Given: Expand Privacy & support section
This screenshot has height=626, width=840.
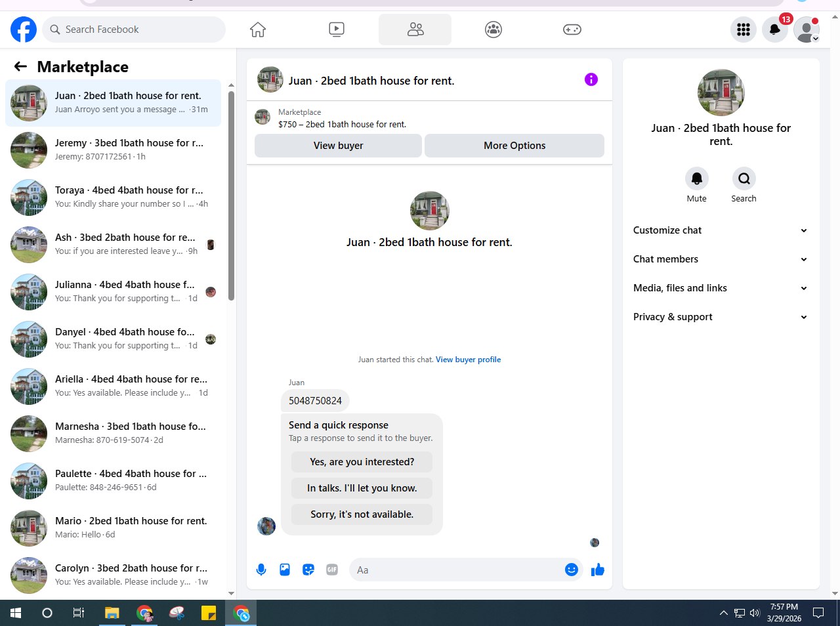Looking at the screenshot, I should point(721,317).
